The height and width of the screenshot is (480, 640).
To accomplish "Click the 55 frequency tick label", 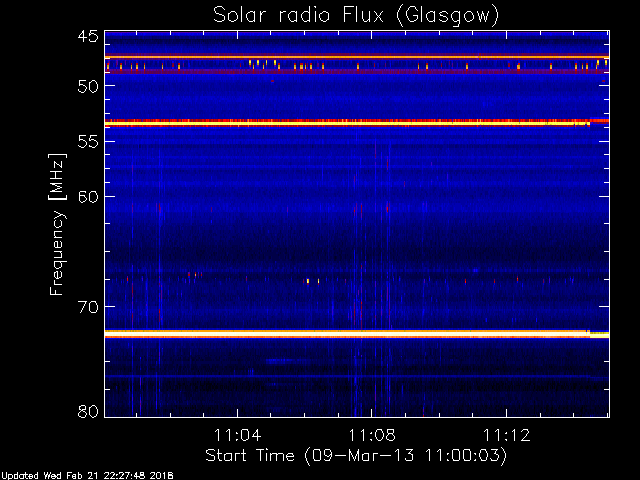I will point(88,142).
